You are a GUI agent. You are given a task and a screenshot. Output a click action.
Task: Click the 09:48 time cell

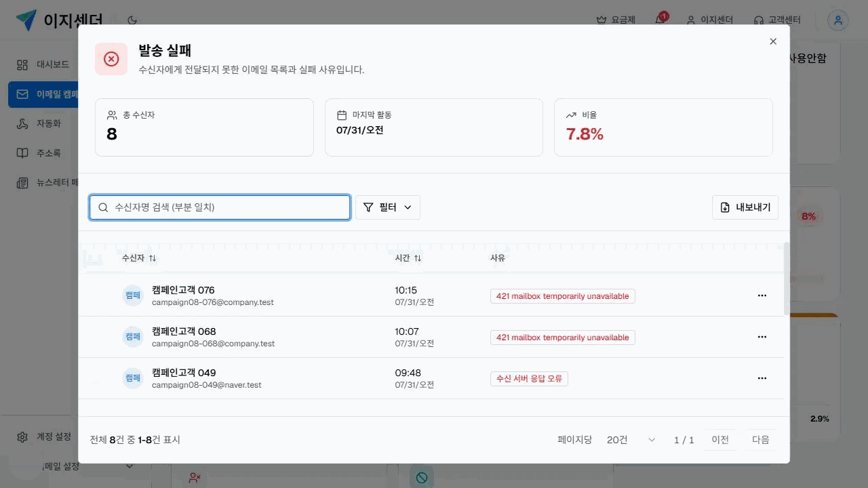click(408, 373)
